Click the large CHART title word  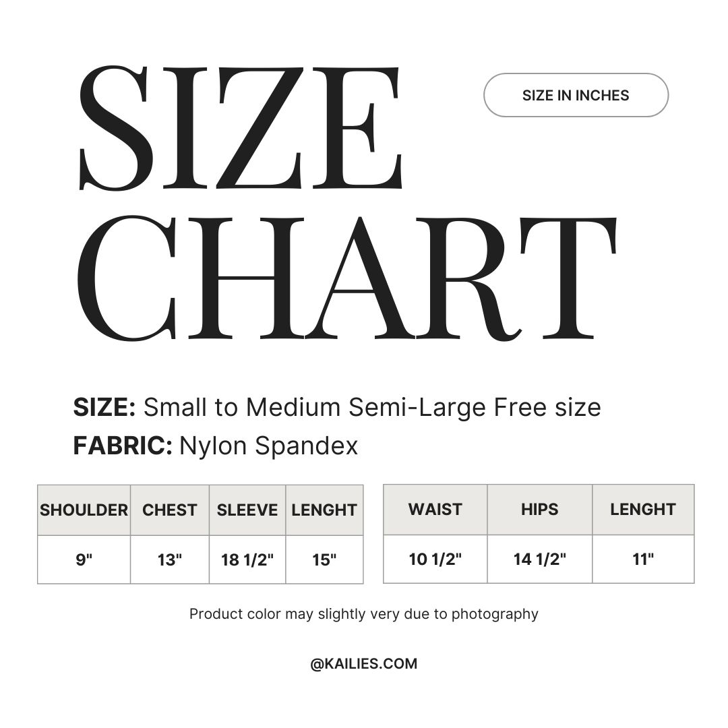(345, 280)
